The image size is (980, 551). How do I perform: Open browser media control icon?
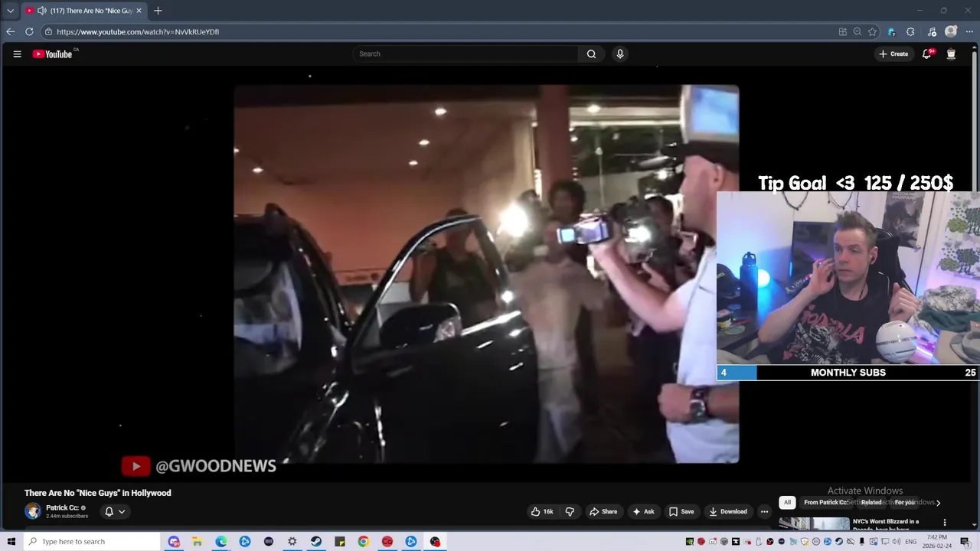click(x=932, y=31)
